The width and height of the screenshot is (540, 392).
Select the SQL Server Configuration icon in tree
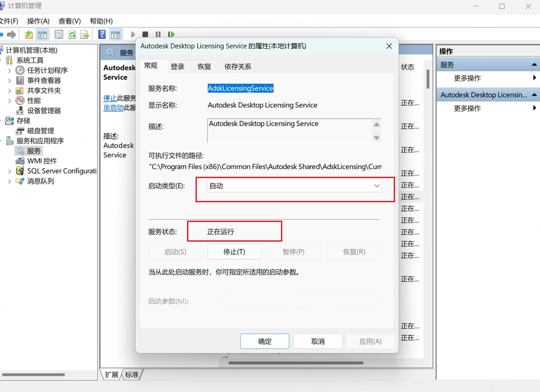click(20, 171)
